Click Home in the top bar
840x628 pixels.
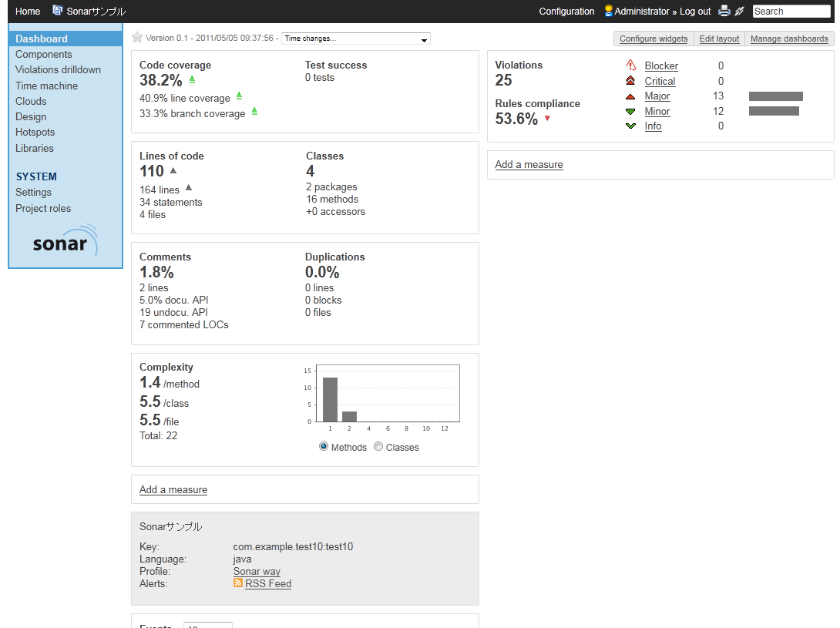[28, 12]
